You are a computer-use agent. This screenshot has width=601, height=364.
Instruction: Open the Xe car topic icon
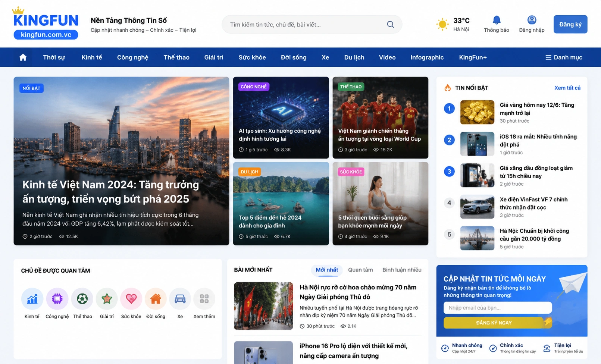tap(180, 299)
